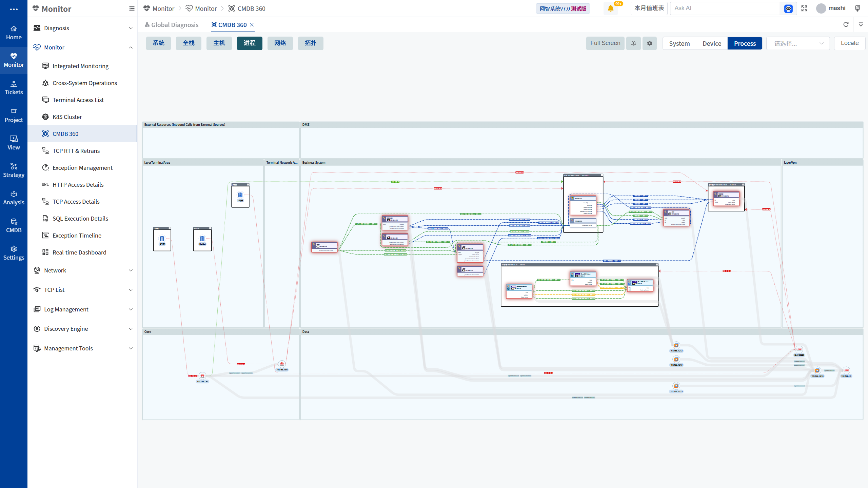Toggle browser fullscreen expand icon
The height and width of the screenshot is (488, 868).
tap(804, 8)
